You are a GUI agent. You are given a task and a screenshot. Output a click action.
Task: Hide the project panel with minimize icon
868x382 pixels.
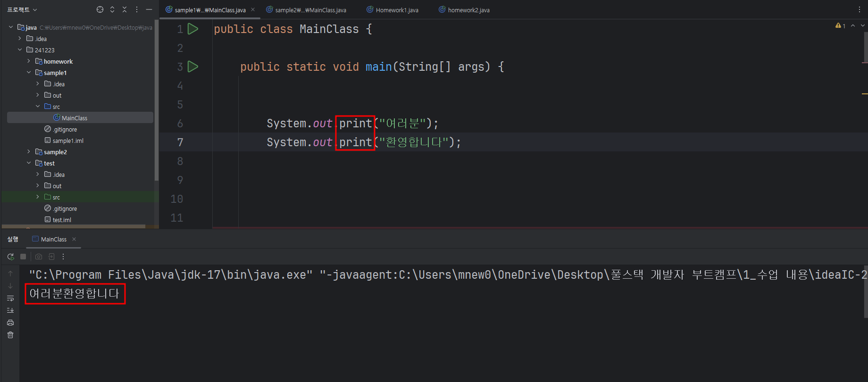[x=149, y=9]
